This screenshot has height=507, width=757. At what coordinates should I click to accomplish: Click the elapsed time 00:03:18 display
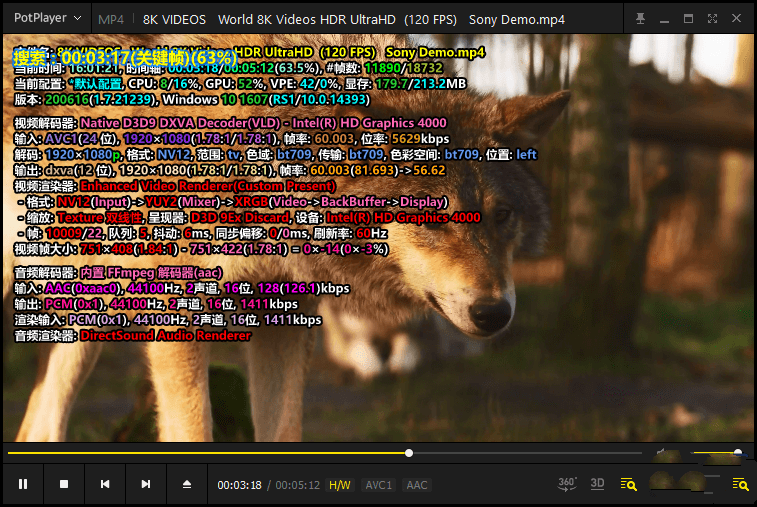(239, 485)
